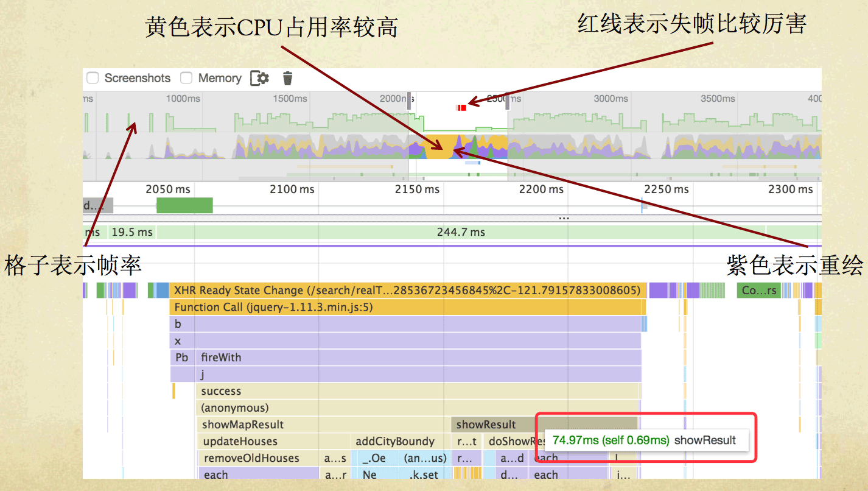Click the 3500ms overview ruler label

718,98
